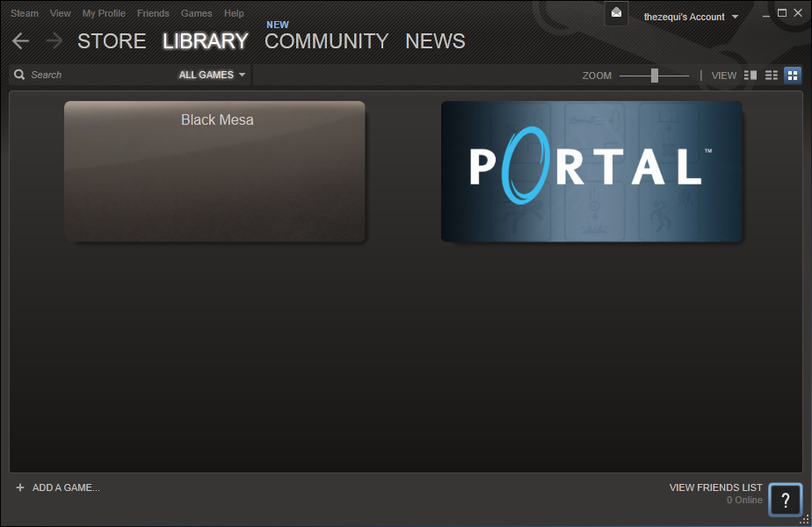The height and width of the screenshot is (527, 812).
Task: Click the help question mark icon
Action: tap(785, 500)
